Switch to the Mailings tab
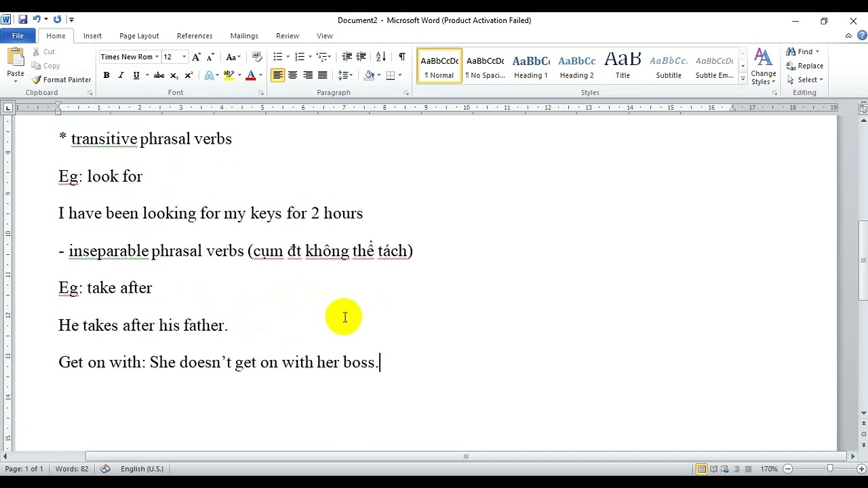The height and width of the screenshot is (488, 868). point(244,36)
